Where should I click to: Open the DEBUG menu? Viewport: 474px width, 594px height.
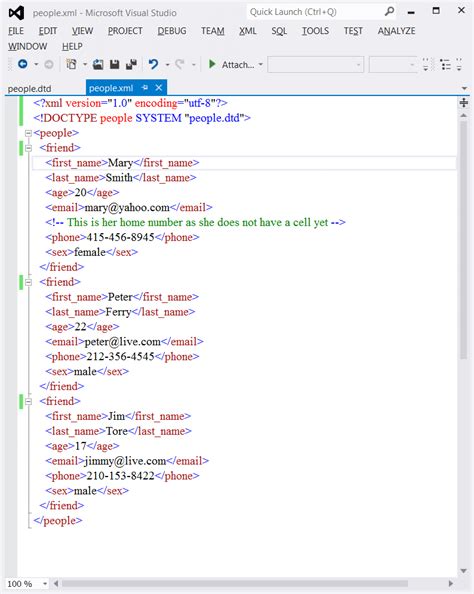pos(172,31)
